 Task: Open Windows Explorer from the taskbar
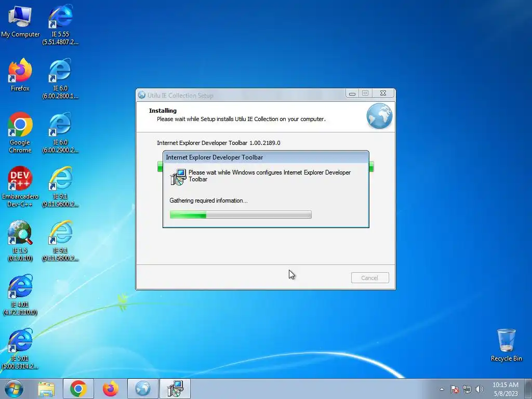46,389
